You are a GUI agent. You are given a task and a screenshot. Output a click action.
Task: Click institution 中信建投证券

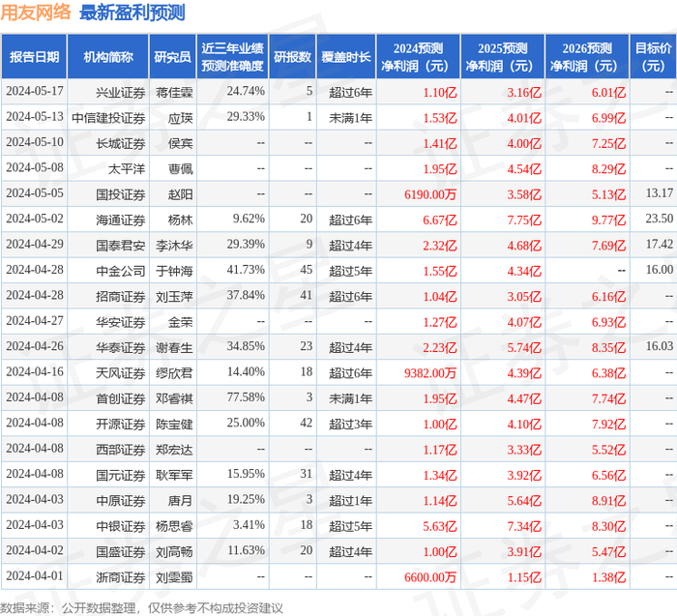coord(108,118)
